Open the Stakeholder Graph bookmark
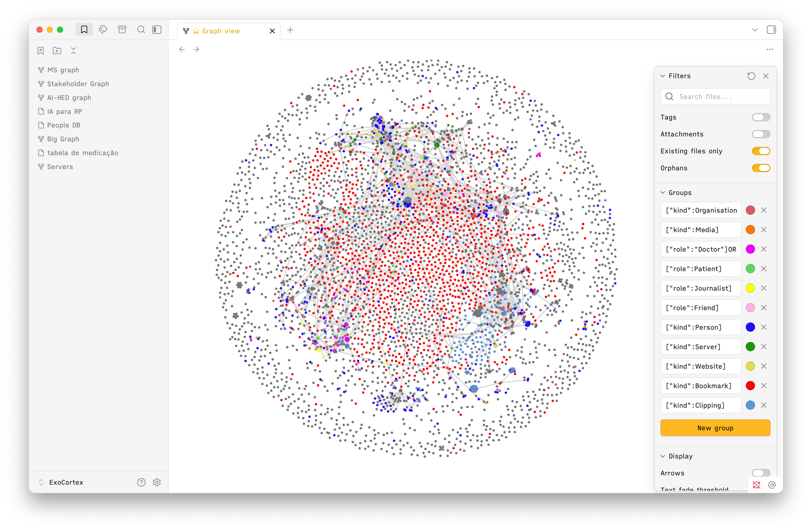Screen dimensions: 812x531 [x=78, y=84]
